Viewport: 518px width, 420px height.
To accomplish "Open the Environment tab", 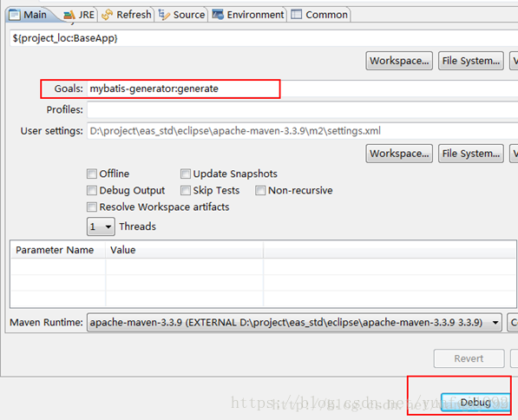I will [x=248, y=15].
